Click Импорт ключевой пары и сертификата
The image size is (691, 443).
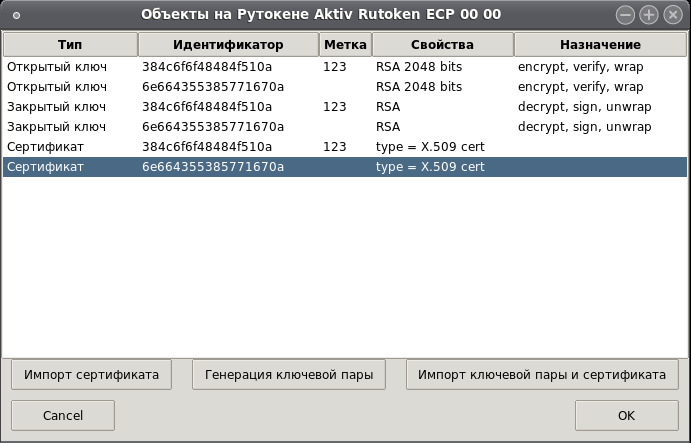(542, 375)
